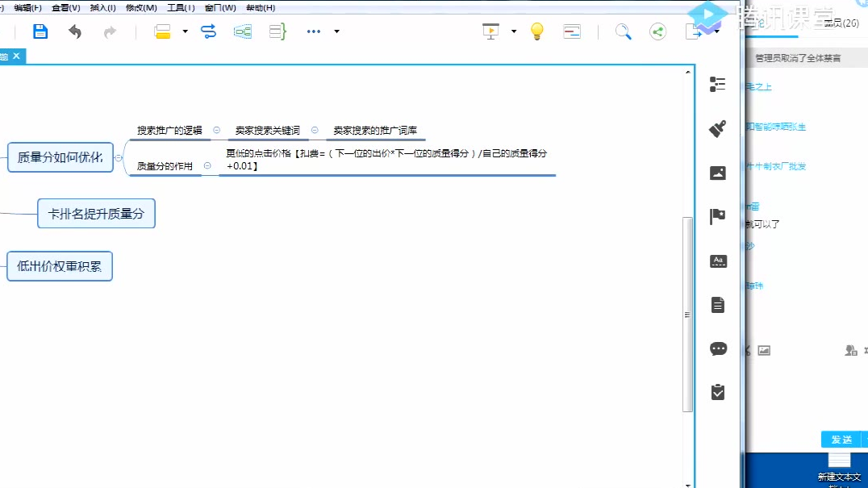This screenshot has height=488, width=868.
Task: Click the canvas vertical scrollbar thumb
Action: (687, 315)
